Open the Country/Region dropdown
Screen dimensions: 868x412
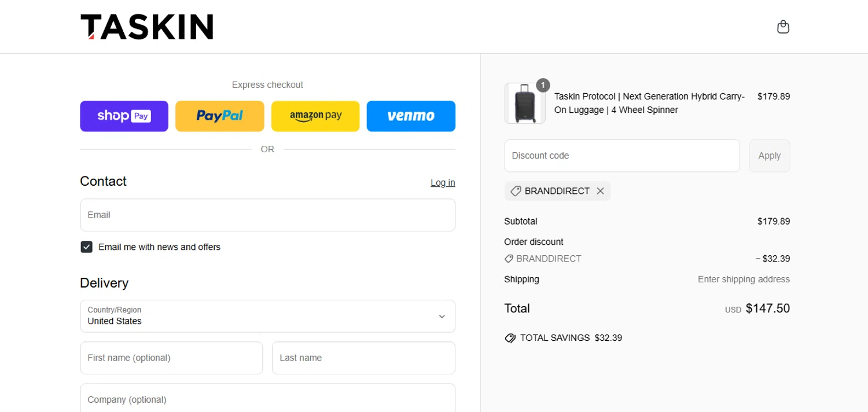[x=267, y=316]
